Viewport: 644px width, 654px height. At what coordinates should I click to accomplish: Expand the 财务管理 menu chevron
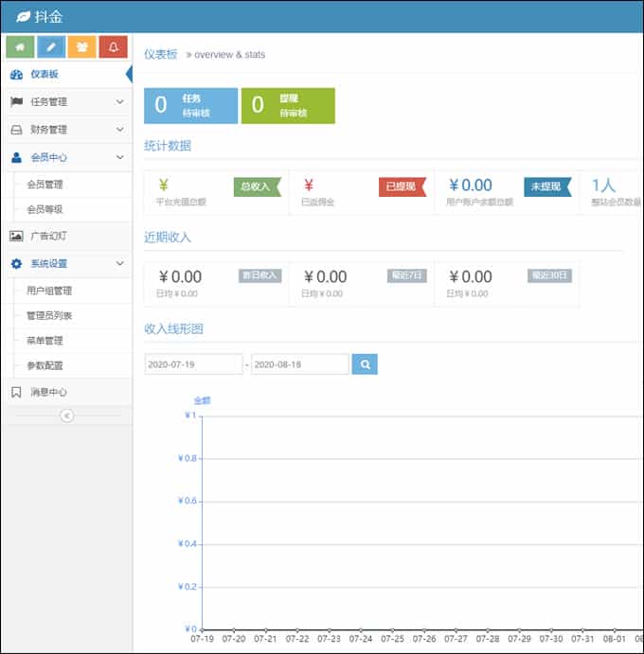click(x=119, y=130)
